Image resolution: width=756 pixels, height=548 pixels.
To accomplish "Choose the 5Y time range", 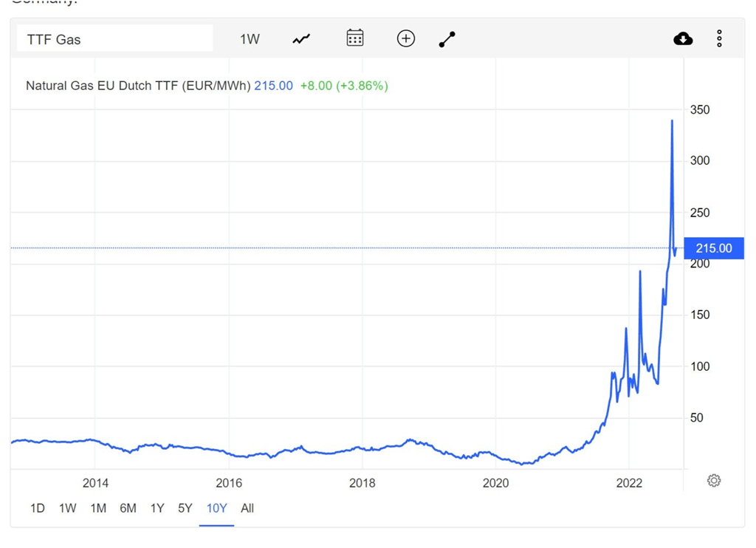I will [185, 508].
